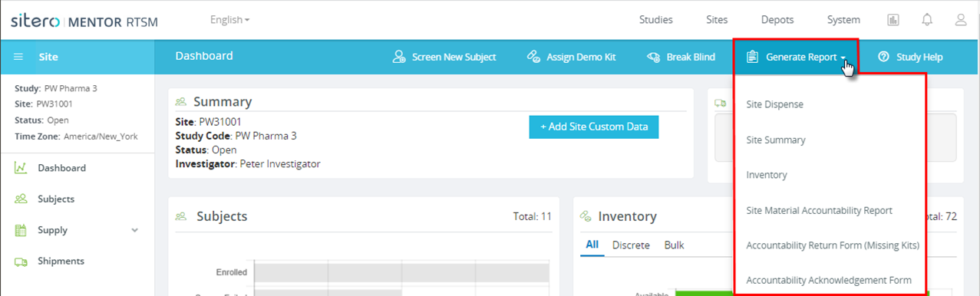The height and width of the screenshot is (296, 980).
Task: Click the Dashboard chart icon in sidebar
Action: 21,167
